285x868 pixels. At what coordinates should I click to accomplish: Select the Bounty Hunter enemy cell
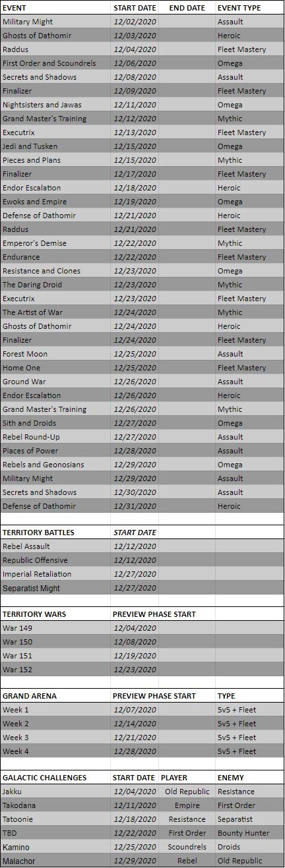coord(249,833)
